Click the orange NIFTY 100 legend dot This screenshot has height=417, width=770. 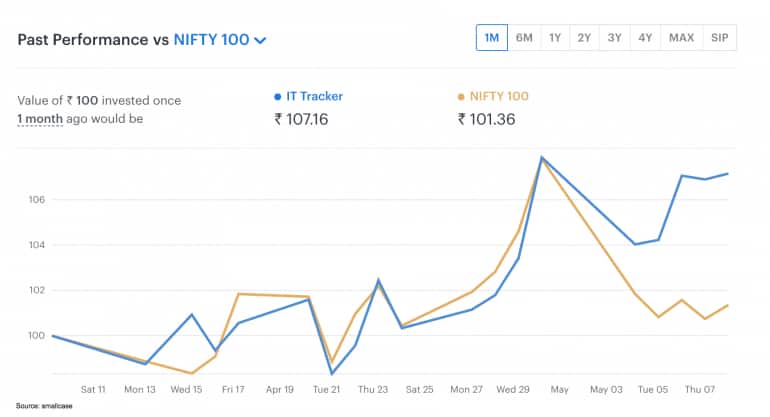[x=461, y=97]
